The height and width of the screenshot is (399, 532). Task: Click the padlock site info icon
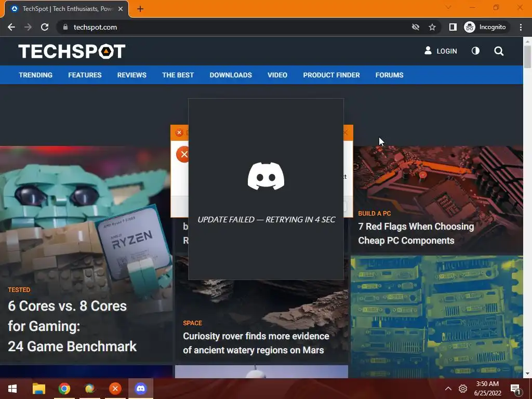point(65,27)
